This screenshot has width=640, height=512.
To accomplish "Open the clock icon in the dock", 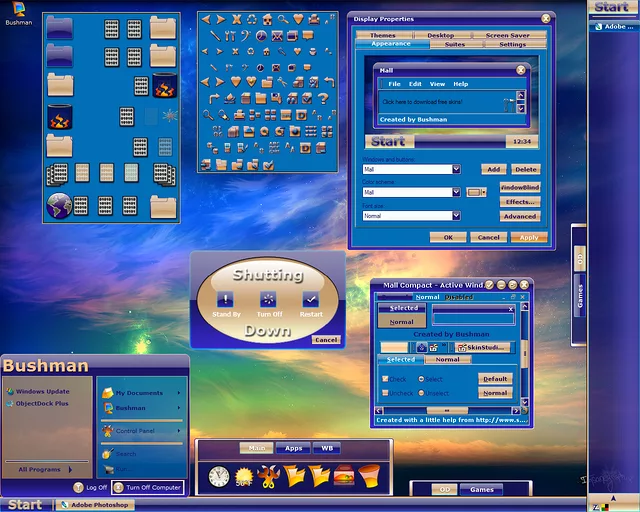I will click(219, 477).
